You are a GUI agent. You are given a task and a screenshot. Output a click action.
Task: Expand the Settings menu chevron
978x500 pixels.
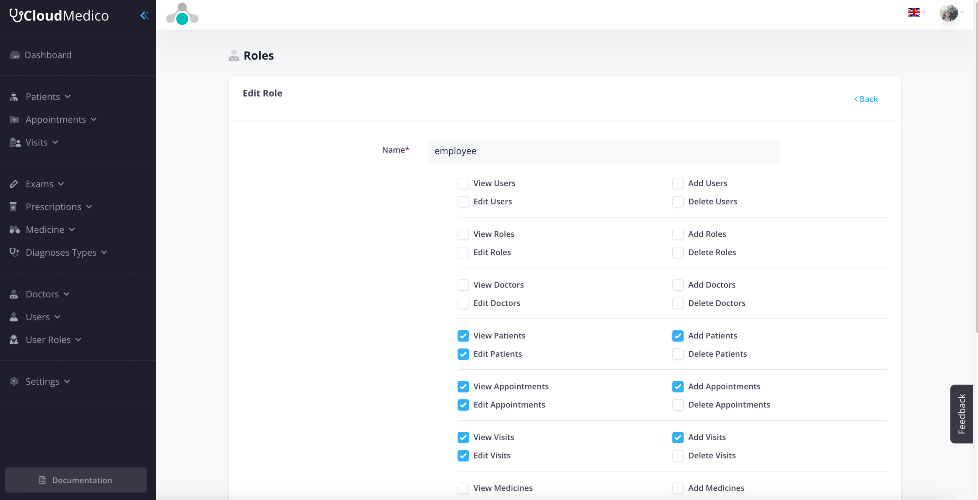pos(67,382)
